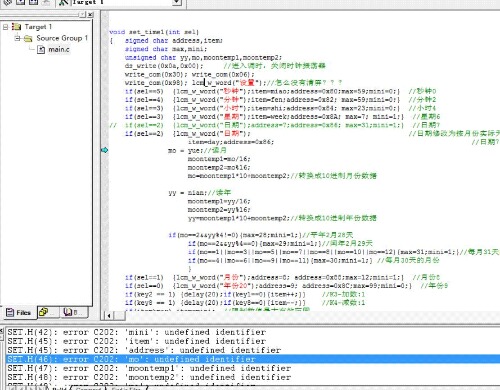The image size is (500, 390).
Task: Click the if(mo==2&&yy%4==0) line
Action: [280, 243]
